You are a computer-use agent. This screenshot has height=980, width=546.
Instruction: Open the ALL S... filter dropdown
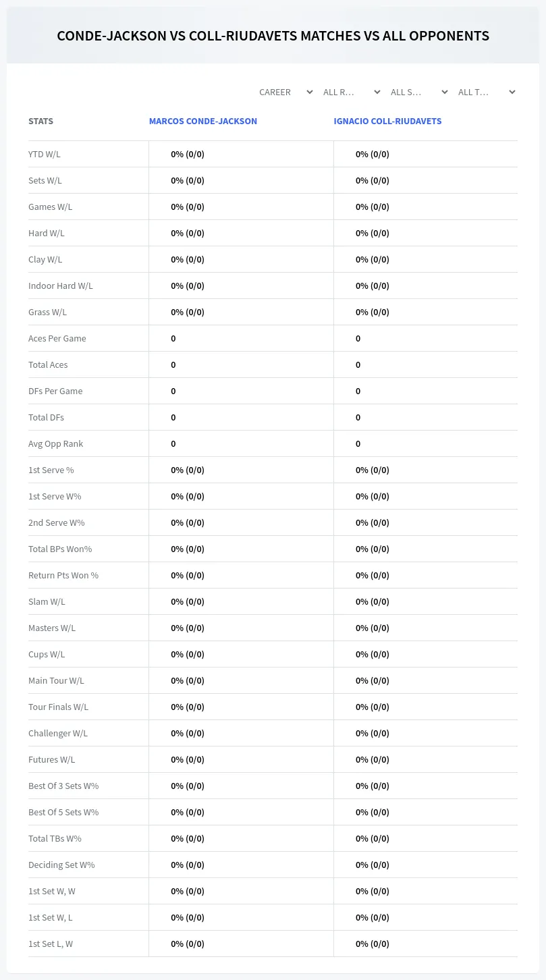pyautogui.click(x=418, y=92)
